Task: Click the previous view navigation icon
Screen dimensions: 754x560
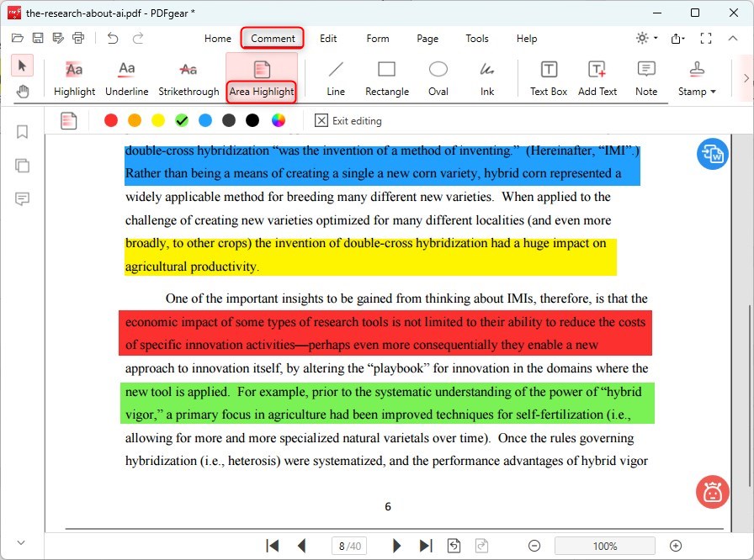Action: [x=454, y=546]
